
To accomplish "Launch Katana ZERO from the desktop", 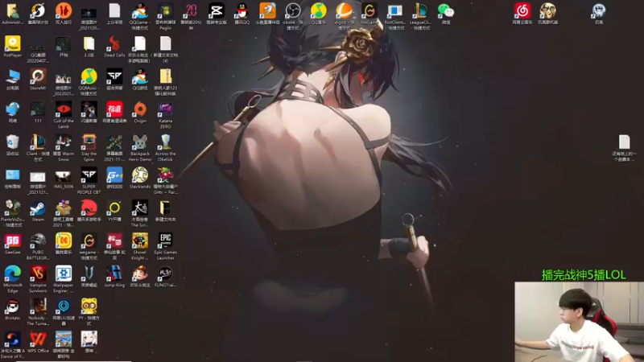I will [166, 109].
